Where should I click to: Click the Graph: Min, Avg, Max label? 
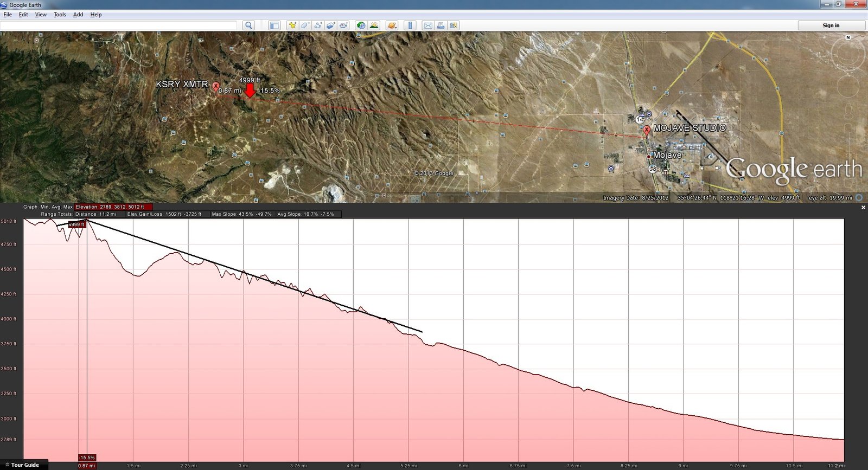(x=48, y=207)
